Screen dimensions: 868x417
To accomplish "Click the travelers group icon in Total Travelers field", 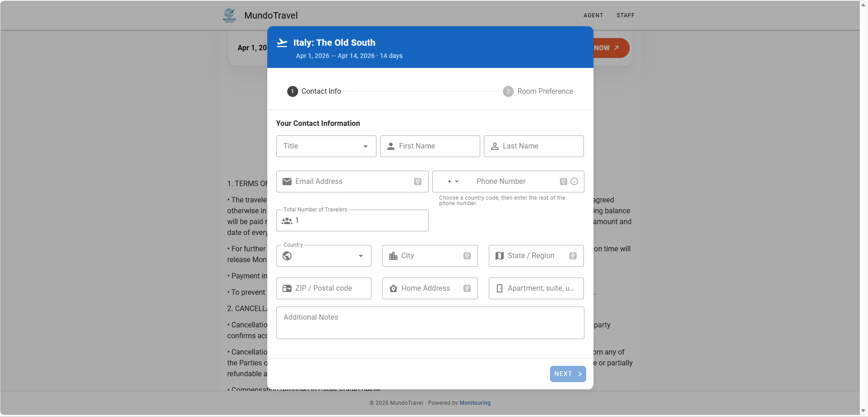I will [x=287, y=220].
